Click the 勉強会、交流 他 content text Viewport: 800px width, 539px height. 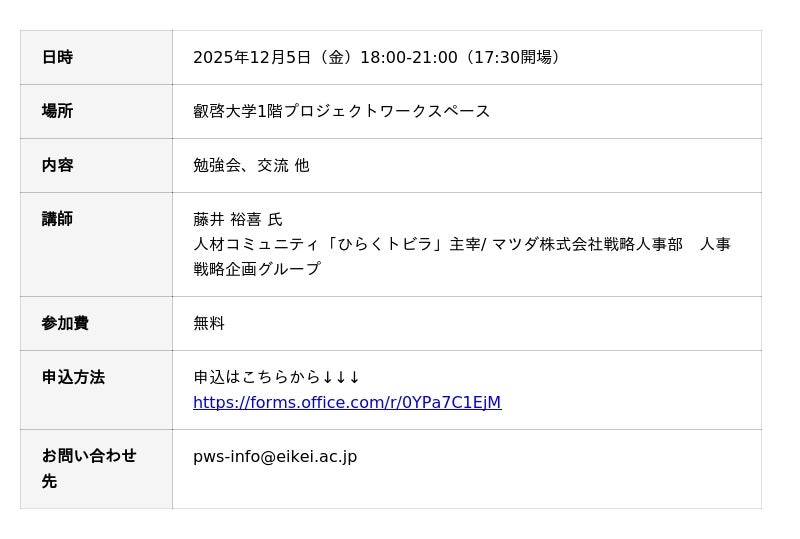[251, 165]
